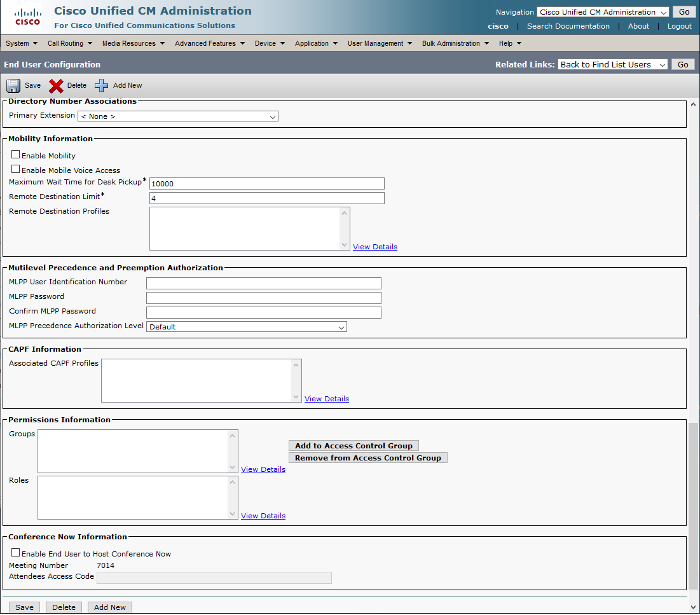
Task: Click Remove from Access Control Group button
Action: point(367,458)
